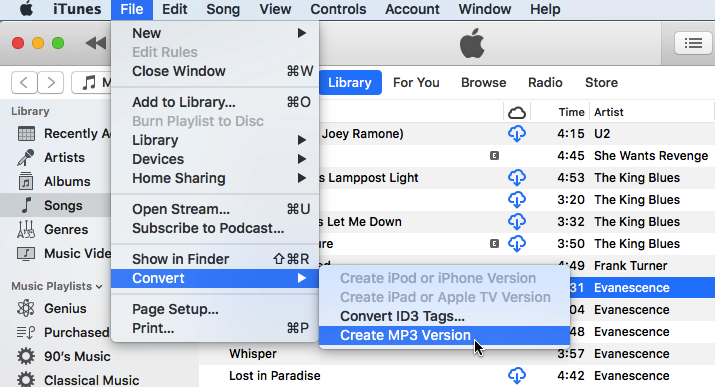Click the Artists microphone icon
715x387 pixels.
[x=26, y=158]
